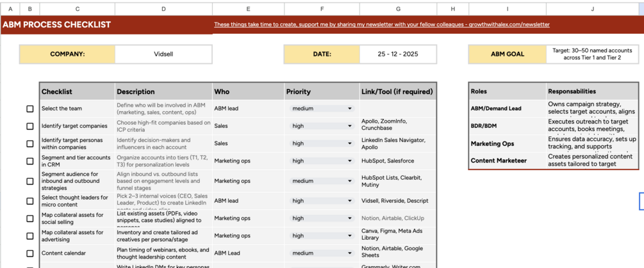Select column J header
Image resolution: width=644 pixels, height=268 pixels.
click(592, 9)
